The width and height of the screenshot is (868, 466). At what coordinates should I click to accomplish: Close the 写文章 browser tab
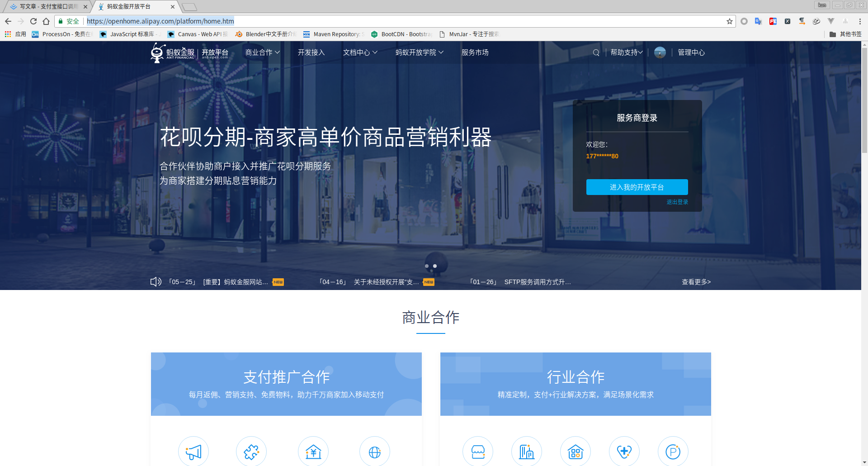click(85, 7)
